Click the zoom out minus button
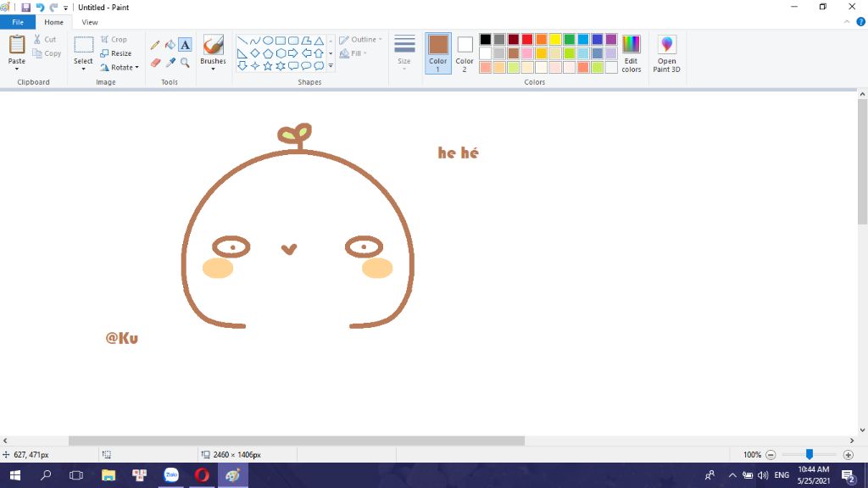The width and height of the screenshot is (868, 488). click(x=771, y=455)
